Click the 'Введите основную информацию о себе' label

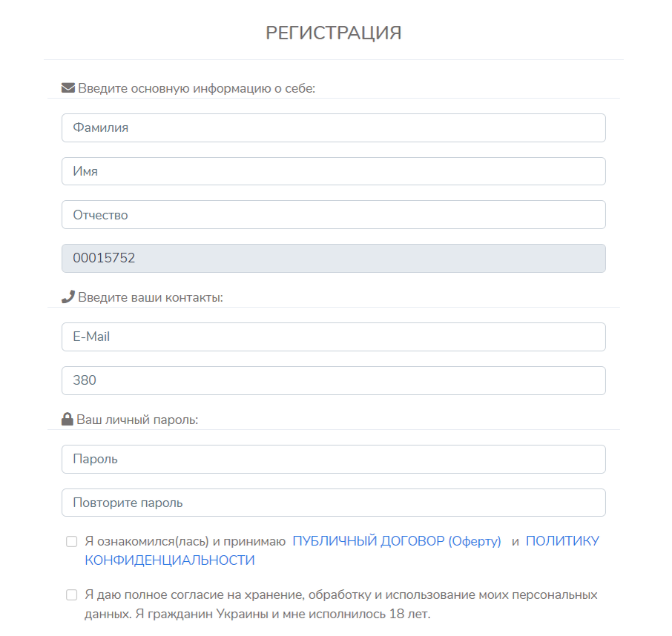pyautogui.click(x=197, y=89)
